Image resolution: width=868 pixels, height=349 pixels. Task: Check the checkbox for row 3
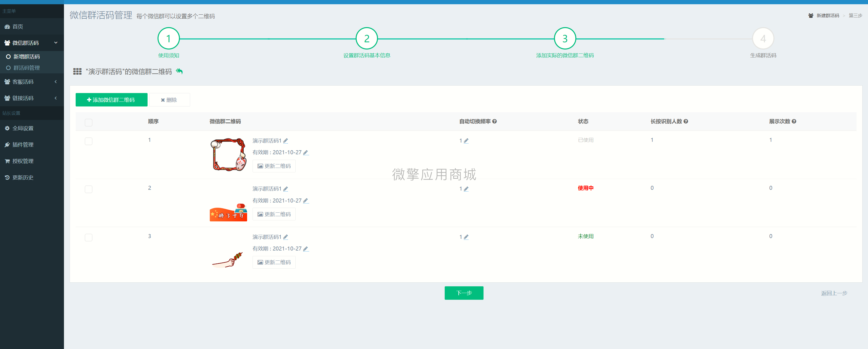coord(89,238)
